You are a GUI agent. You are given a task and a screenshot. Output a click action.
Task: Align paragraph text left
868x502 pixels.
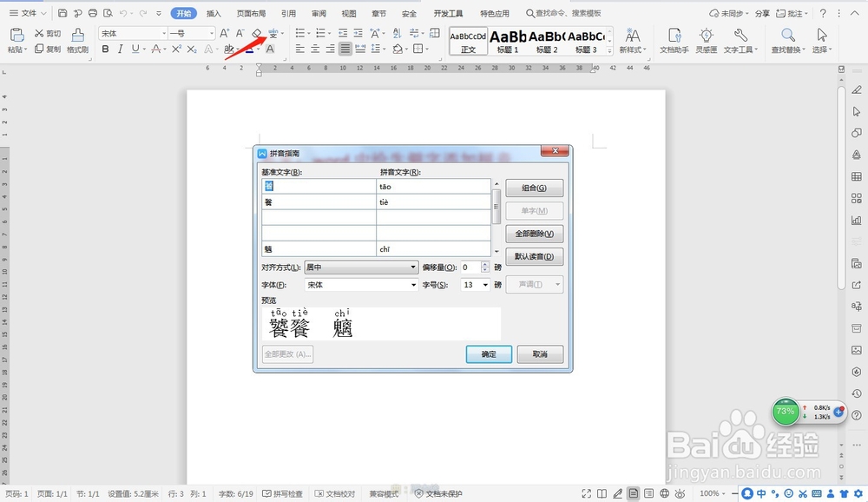click(x=300, y=49)
